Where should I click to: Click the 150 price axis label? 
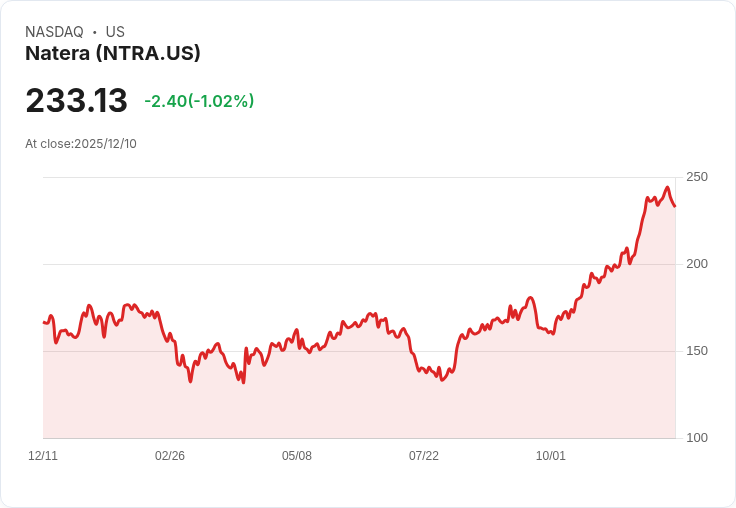(697, 351)
